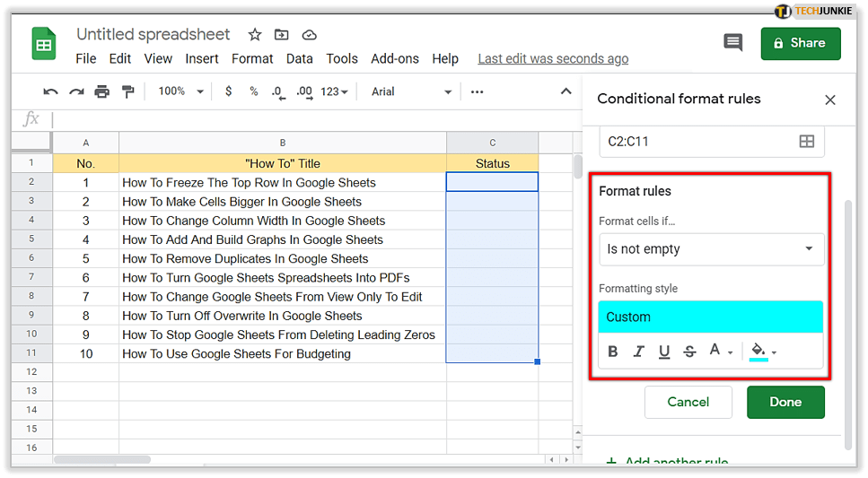The height and width of the screenshot is (478, 868).
Task: Open the Data menu
Action: (299, 58)
